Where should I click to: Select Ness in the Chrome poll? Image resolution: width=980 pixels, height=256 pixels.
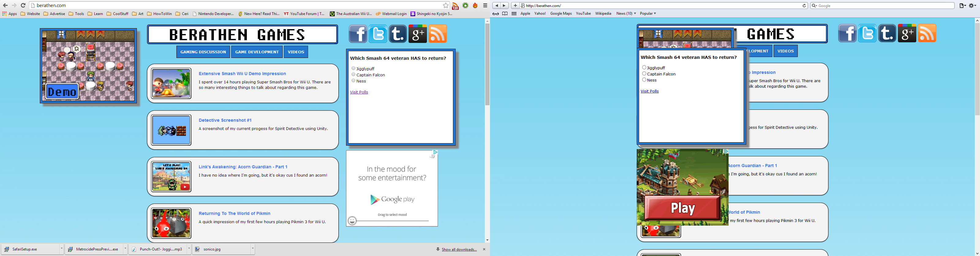pyautogui.click(x=353, y=81)
